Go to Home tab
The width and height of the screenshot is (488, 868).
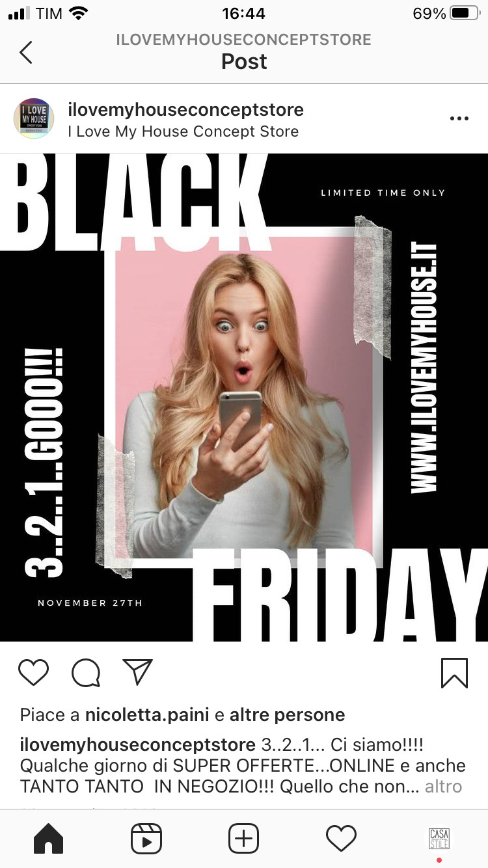pos(49,838)
